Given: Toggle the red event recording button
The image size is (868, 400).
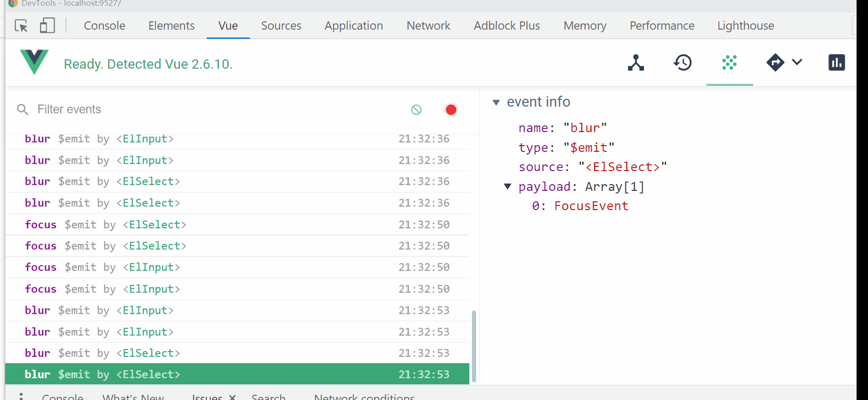Looking at the screenshot, I should click(x=451, y=110).
